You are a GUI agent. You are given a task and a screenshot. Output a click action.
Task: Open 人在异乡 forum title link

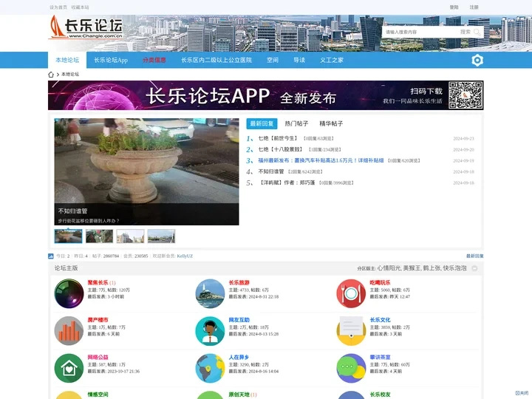click(239, 358)
